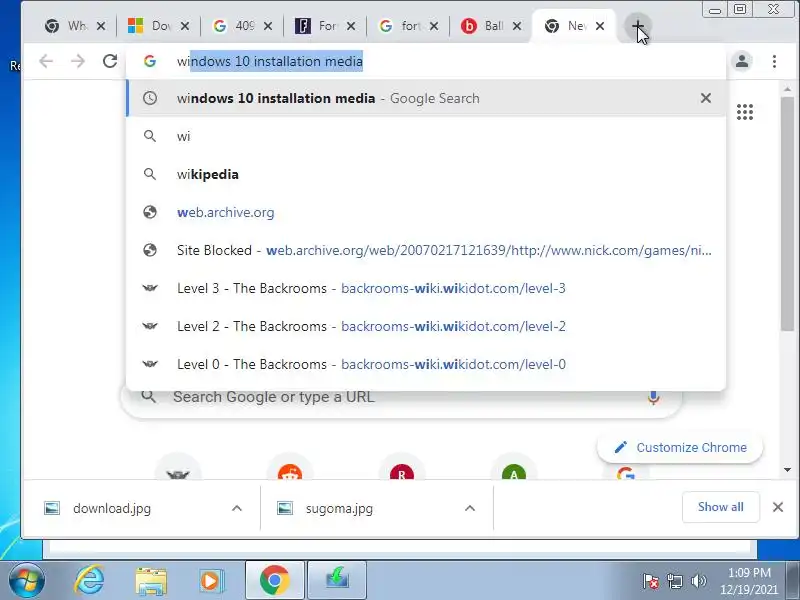Switch to the Google 'fort' tab
Screen dimensions: 800x600
click(x=404, y=26)
